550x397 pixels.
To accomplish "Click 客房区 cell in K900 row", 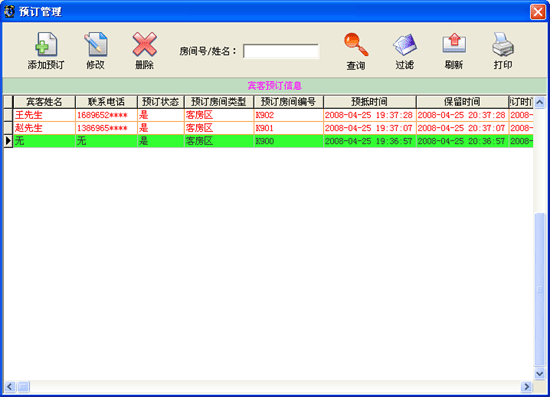I will (x=219, y=141).
